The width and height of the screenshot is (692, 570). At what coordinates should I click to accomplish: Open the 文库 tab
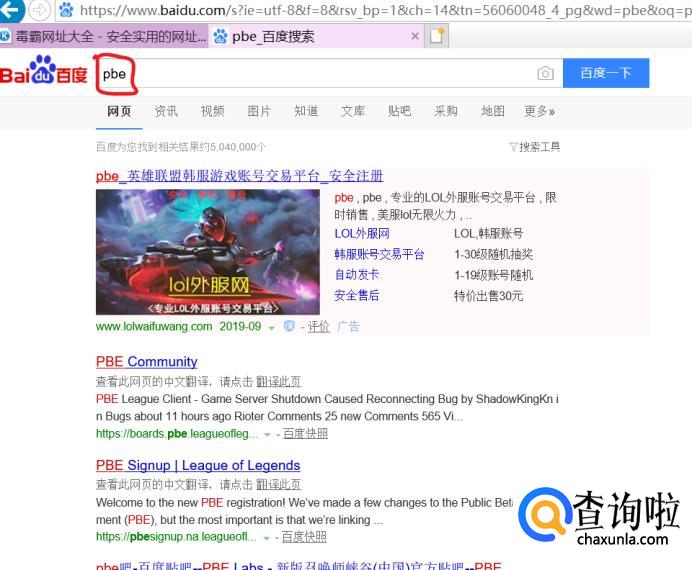(x=353, y=111)
